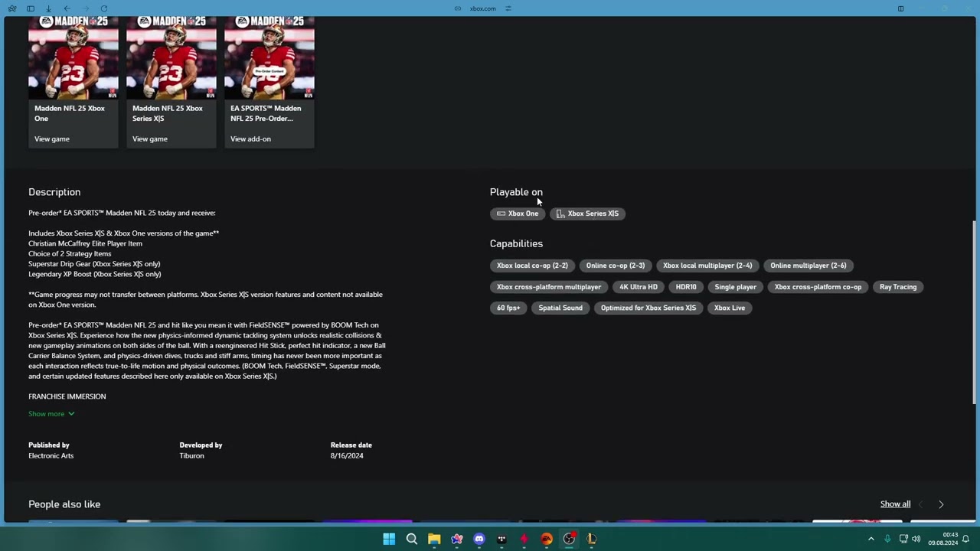Copy the page link icon beside xbox.com
Screen dimensions: 980x551
click(x=458, y=8)
